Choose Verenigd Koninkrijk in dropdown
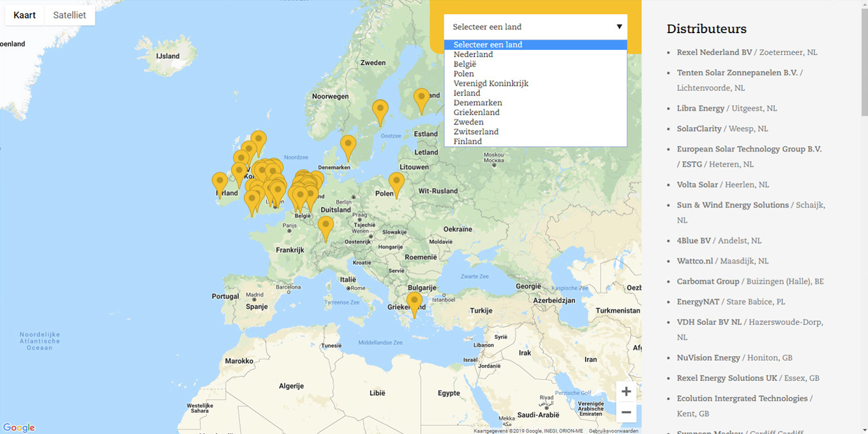868x434 pixels. [491, 84]
